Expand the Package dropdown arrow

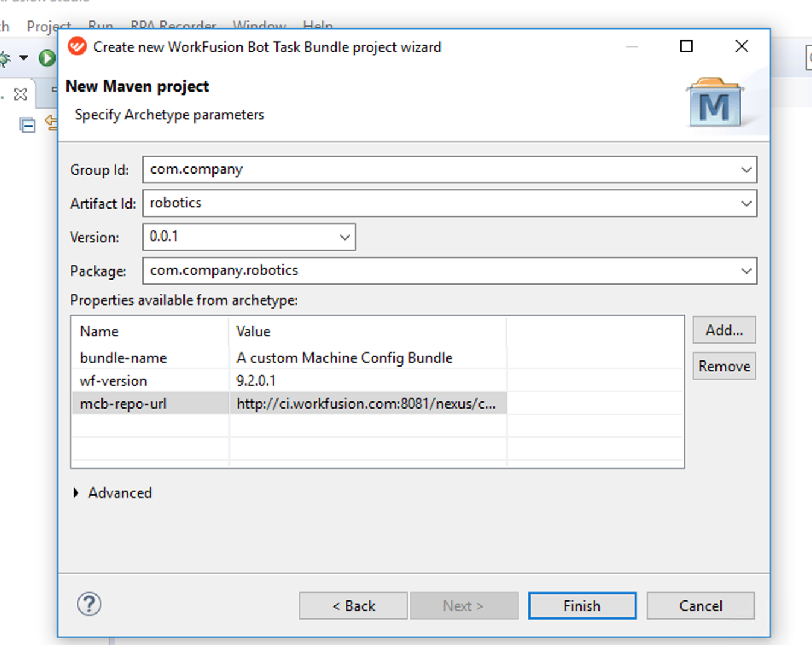pyautogui.click(x=746, y=271)
